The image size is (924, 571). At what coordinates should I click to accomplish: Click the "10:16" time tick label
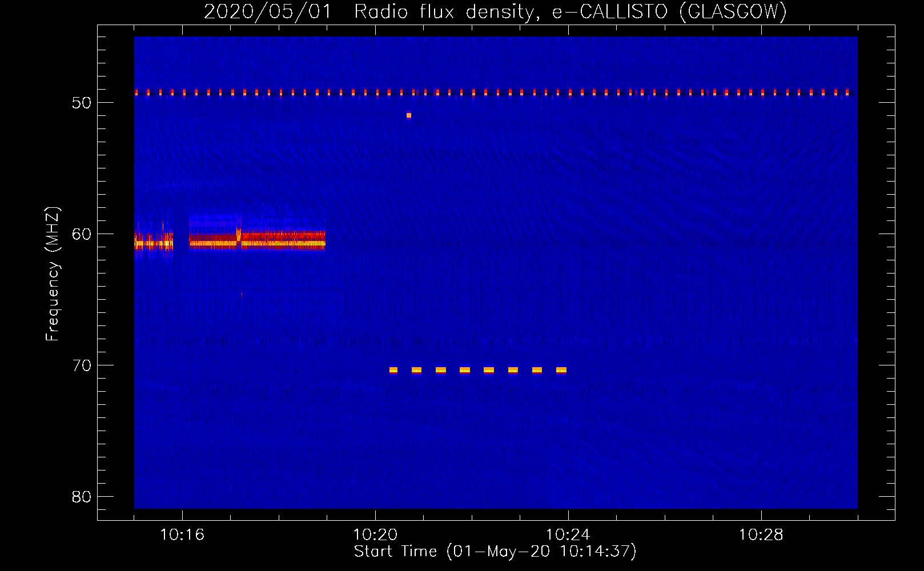182,535
